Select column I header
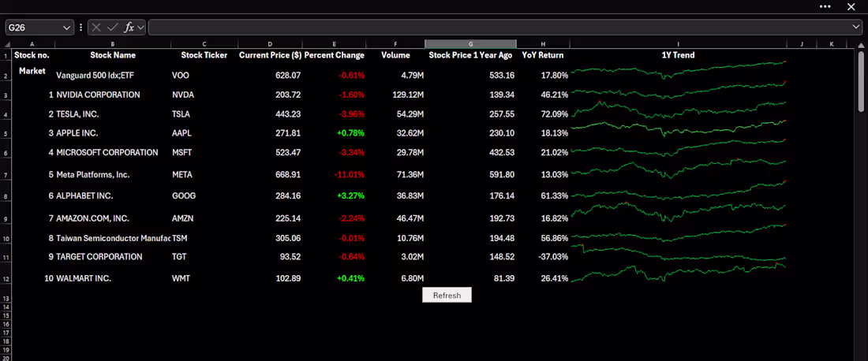This screenshot has width=868, height=361. coord(678,44)
